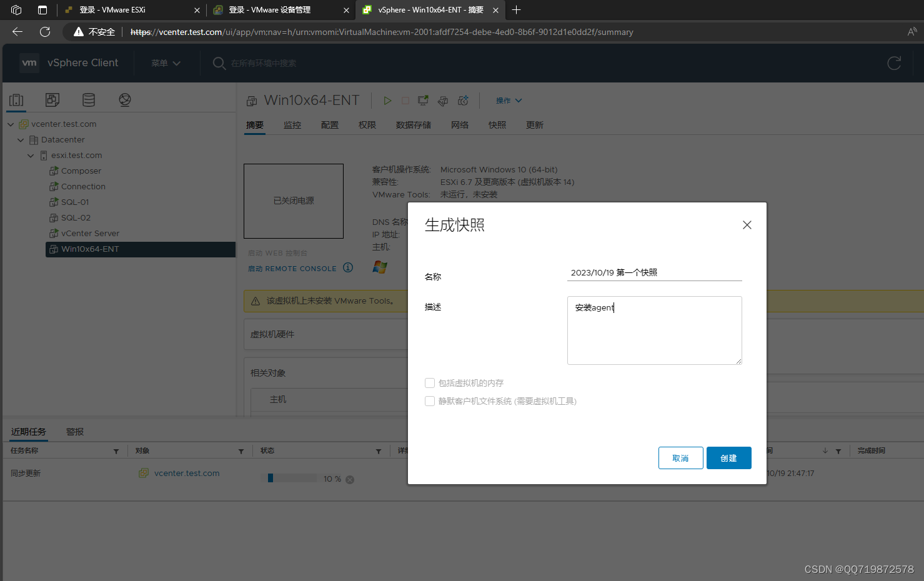Collapse the esxi.test.com host node
Viewport: 924px width, 581px height.
coord(31,156)
